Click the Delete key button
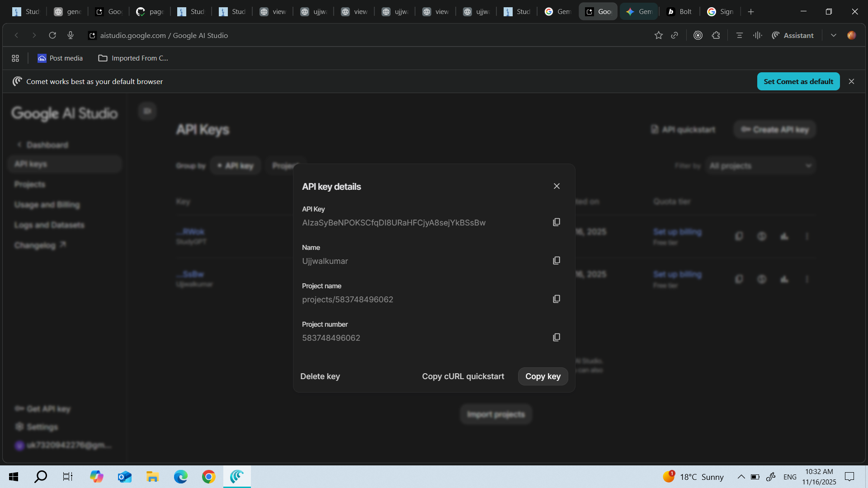This screenshot has width=868, height=488. [320, 376]
